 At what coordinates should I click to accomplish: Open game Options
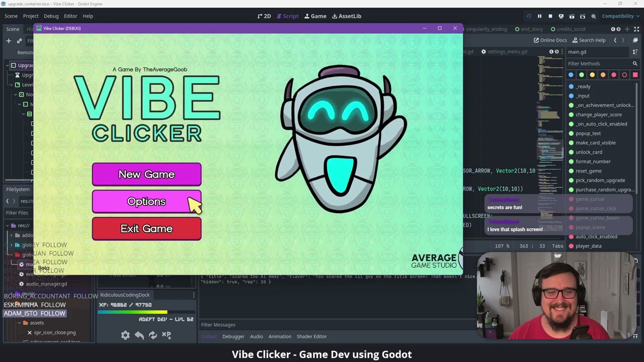[x=146, y=202]
